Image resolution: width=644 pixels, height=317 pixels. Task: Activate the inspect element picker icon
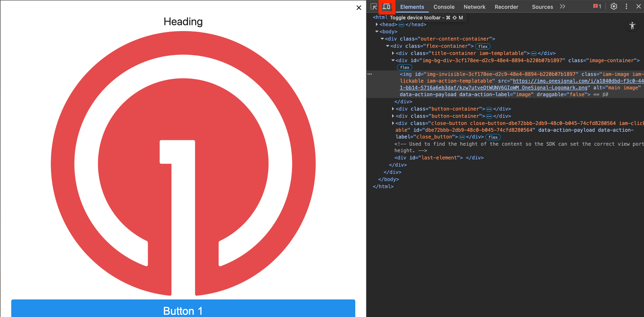coord(373,7)
